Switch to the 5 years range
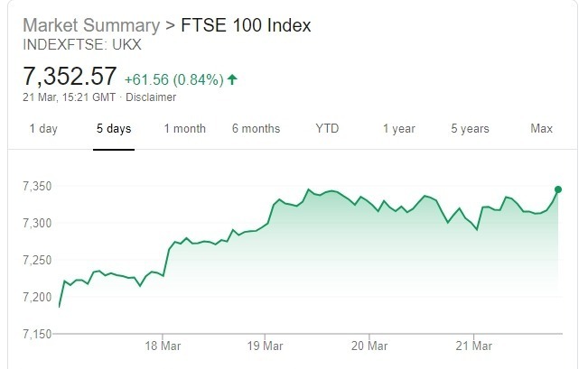 (x=470, y=129)
